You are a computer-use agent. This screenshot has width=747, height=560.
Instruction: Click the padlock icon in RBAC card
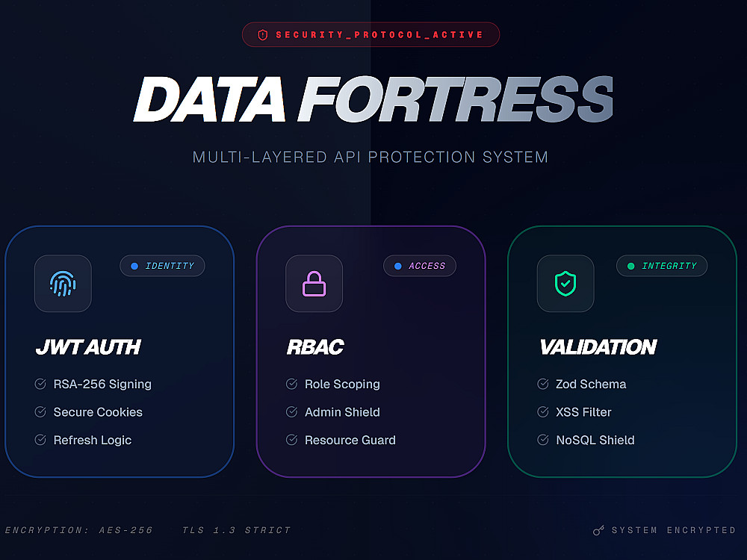(x=314, y=283)
